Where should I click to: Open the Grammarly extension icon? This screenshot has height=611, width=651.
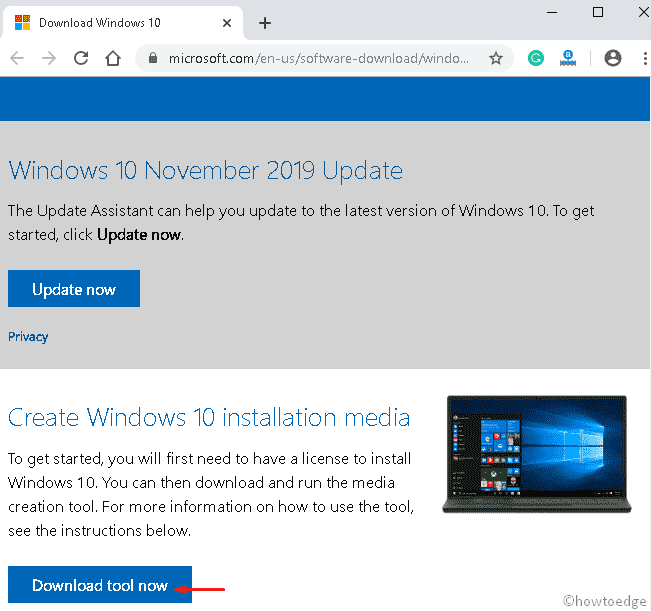[536, 59]
